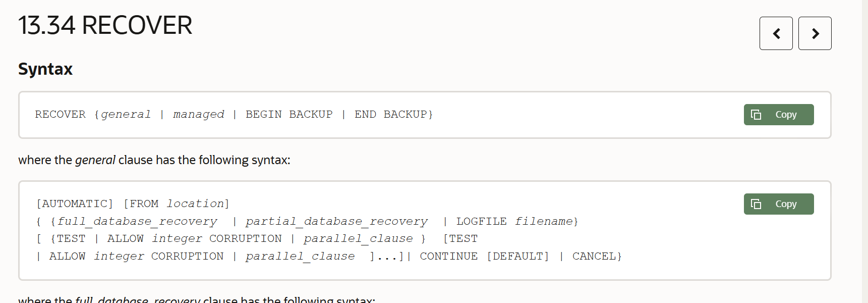Select 'managed' in the RECOVER code line

(x=199, y=115)
